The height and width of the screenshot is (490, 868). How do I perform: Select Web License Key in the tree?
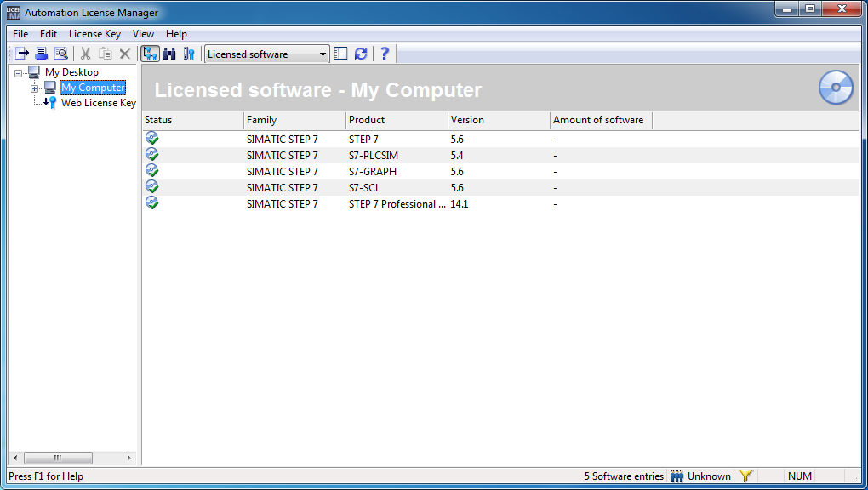pyautogui.click(x=99, y=103)
